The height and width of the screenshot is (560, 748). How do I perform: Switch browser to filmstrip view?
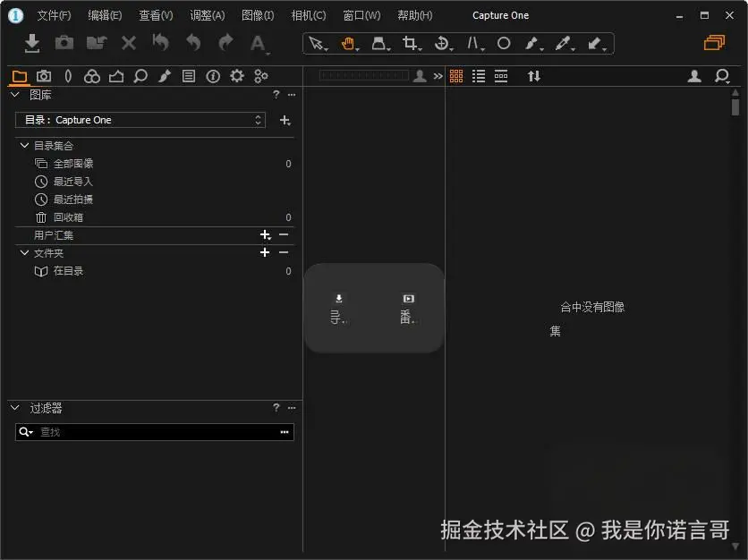[x=501, y=76]
